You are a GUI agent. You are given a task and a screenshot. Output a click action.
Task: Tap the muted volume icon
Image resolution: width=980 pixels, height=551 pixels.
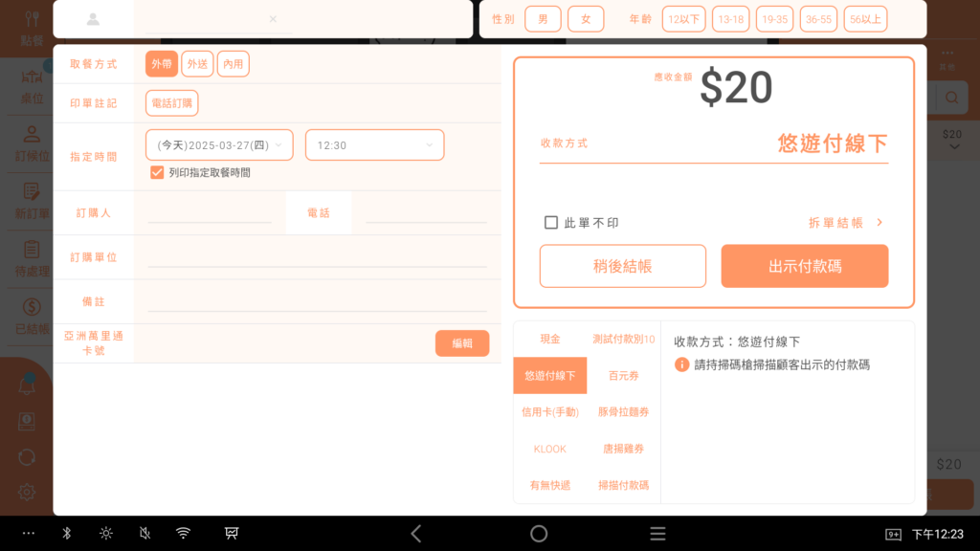point(145,533)
